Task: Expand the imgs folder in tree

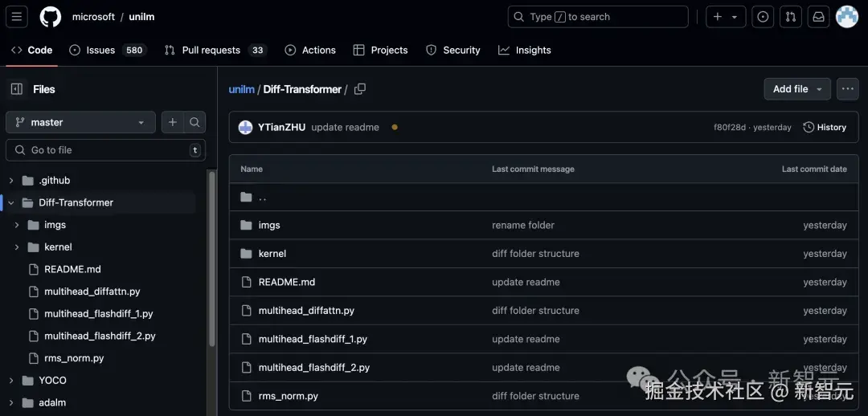Action: pyautogui.click(x=17, y=225)
